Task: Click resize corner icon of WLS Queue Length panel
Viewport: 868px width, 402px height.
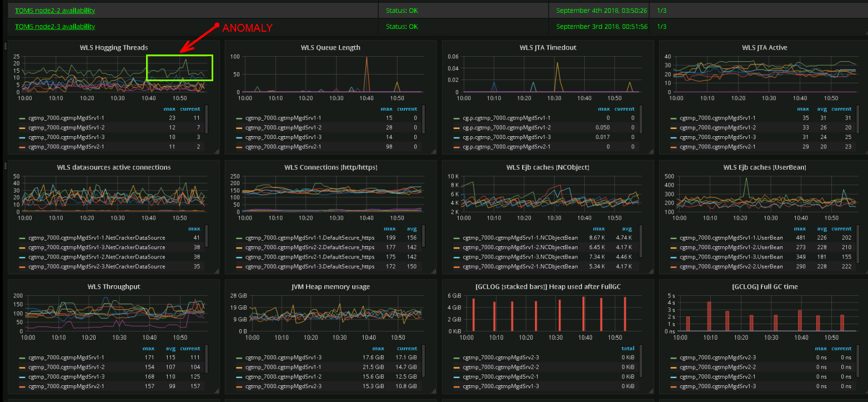Action: pyautogui.click(x=434, y=151)
